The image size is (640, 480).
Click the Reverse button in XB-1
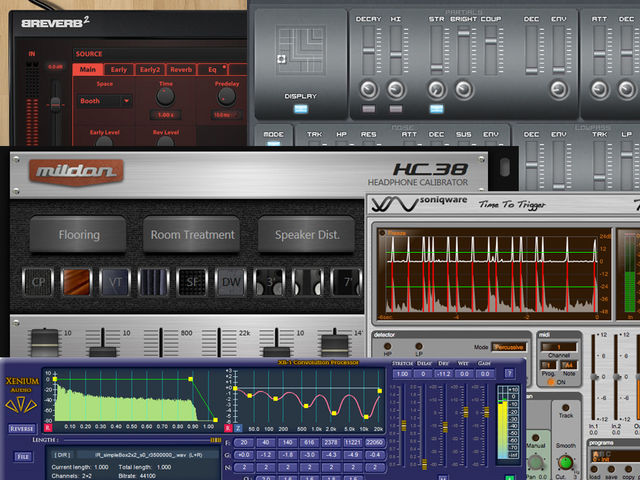tap(22, 429)
